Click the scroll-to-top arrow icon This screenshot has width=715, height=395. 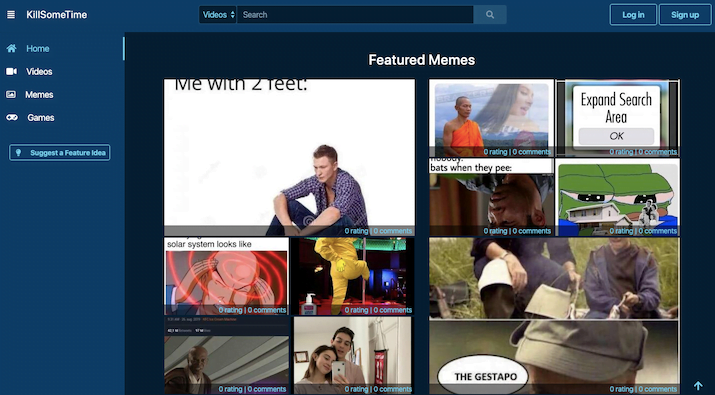[x=698, y=386]
